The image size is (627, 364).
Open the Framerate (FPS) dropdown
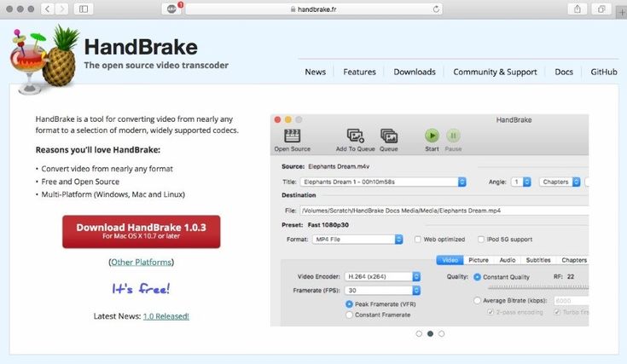[x=382, y=290]
